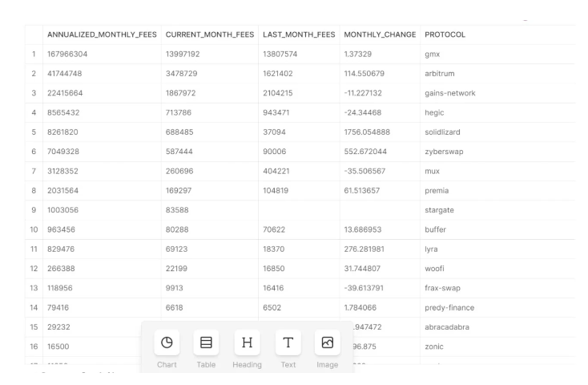This screenshot has width=588, height=385.
Task: Insert a Table block
Action: (206, 342)
